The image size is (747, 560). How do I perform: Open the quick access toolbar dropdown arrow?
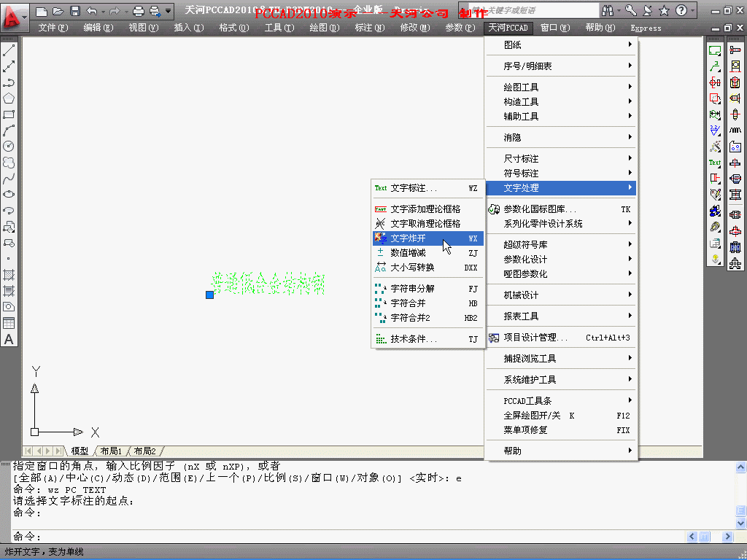[x=169, y=11]
